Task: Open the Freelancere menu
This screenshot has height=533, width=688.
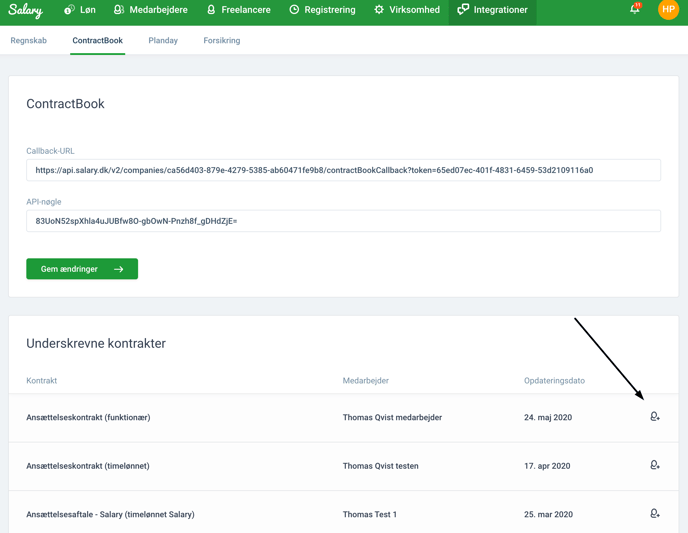Action: (239, 10)
